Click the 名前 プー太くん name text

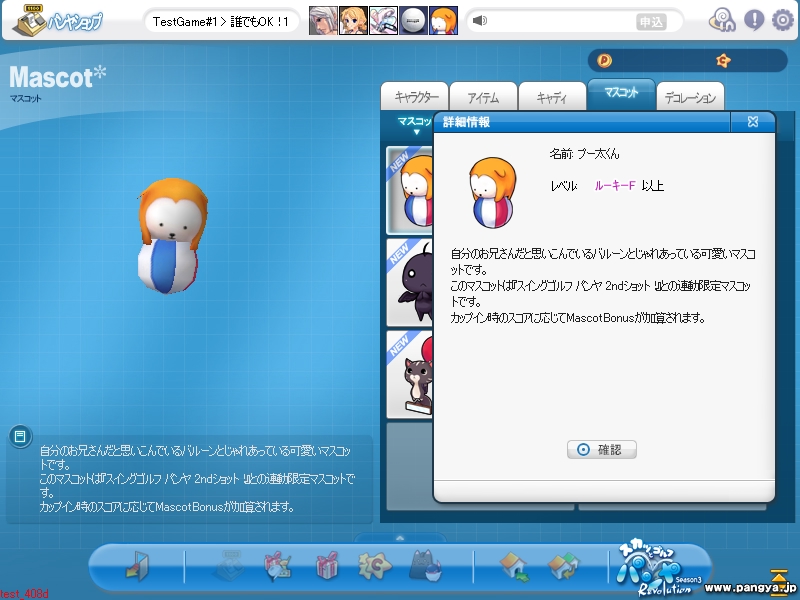pyautogui.click(x=584, y=154)
